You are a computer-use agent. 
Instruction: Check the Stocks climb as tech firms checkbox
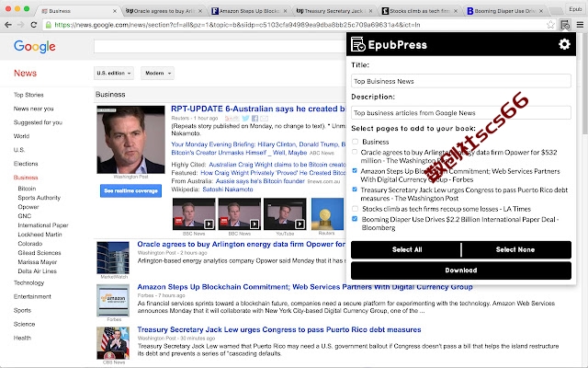tap(355, 209)
